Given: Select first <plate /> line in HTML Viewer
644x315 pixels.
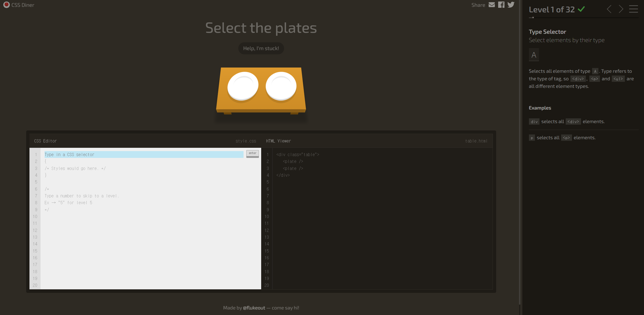Looking at the screenshot, I should [293, 161].
